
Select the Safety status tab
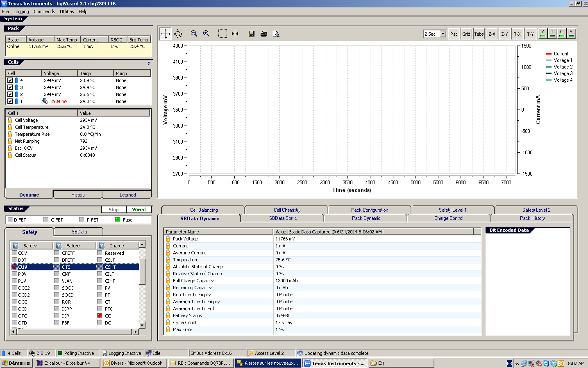tap(30, 232)
